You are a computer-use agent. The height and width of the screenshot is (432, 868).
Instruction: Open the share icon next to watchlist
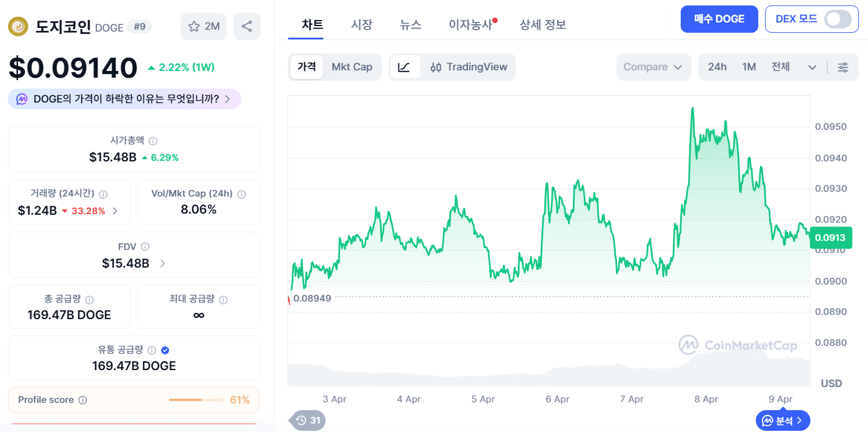pyautogui.click(x=247, y=26)
